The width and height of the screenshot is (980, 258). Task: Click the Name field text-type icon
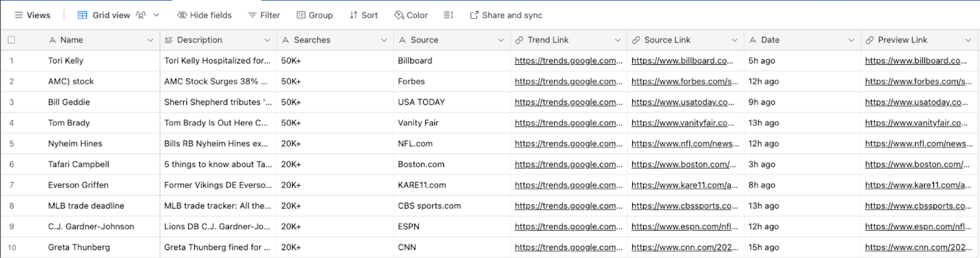pos(52,40)
